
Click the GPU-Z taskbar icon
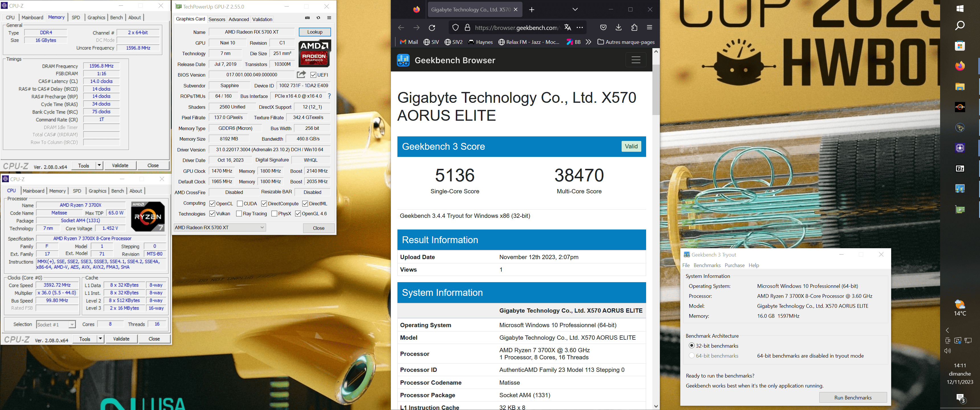pos(959,209)
